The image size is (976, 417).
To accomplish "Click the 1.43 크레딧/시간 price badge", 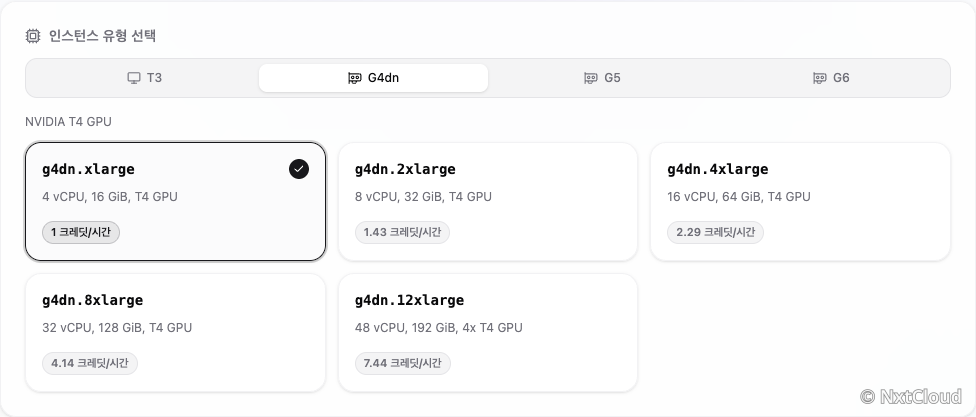I will pos(402,232).
